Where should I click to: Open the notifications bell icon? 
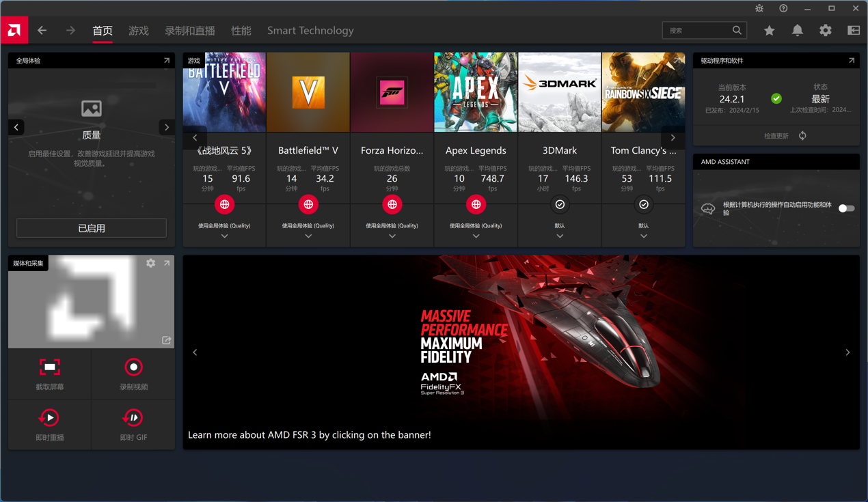[x=797, y=31]
